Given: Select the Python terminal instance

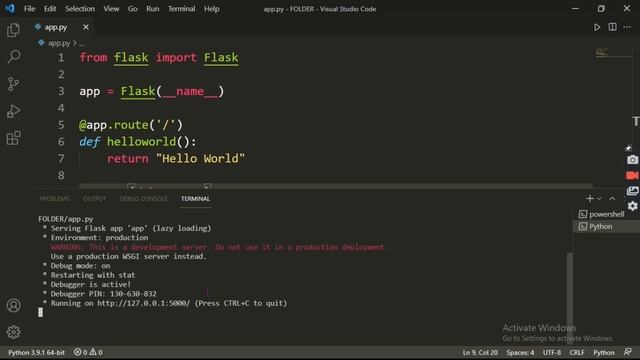Looking at the screenshot, I should click(x=607, y=227).
